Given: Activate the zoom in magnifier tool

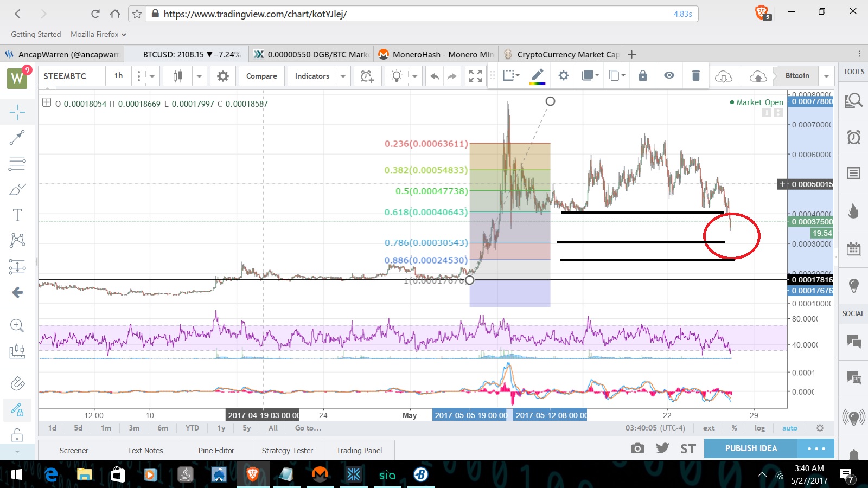Looking at the screenshot, I should click(17, 325).
